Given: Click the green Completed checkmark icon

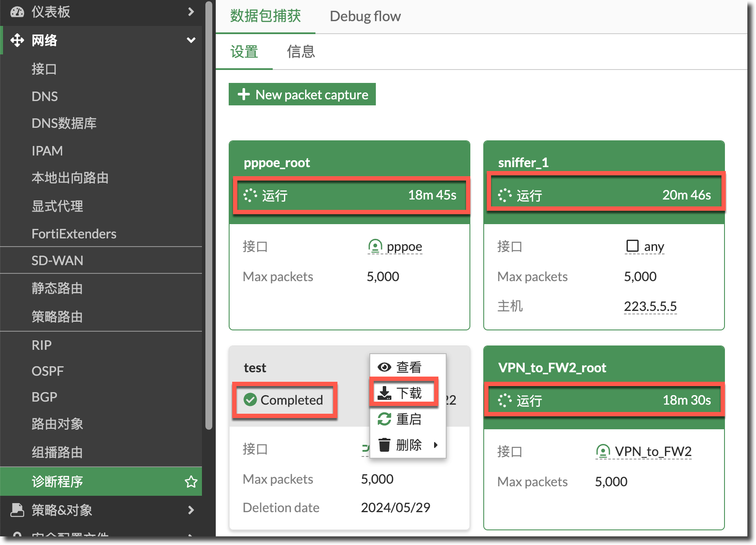Looking at the screenshot, I should 250,400.
